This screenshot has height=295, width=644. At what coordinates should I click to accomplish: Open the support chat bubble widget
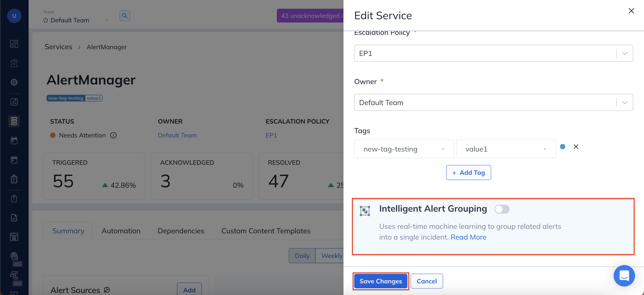tap(624, 276)
